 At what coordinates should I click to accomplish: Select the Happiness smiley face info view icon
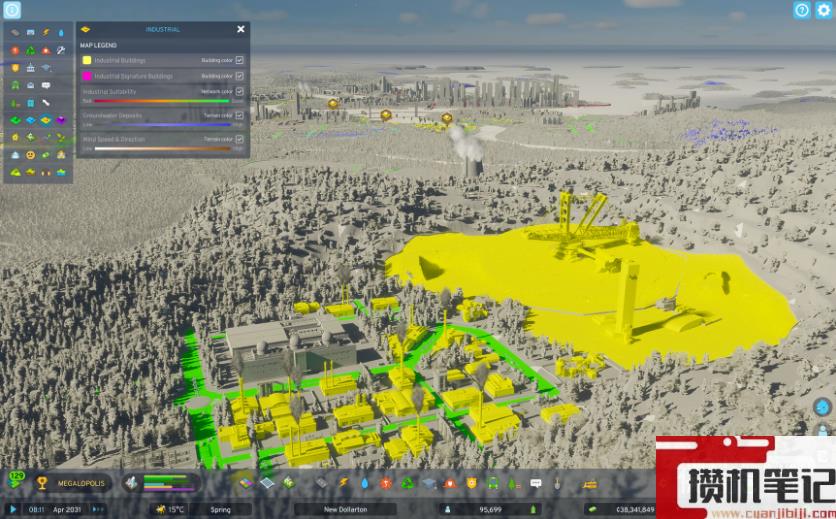(x=31, y=155)
